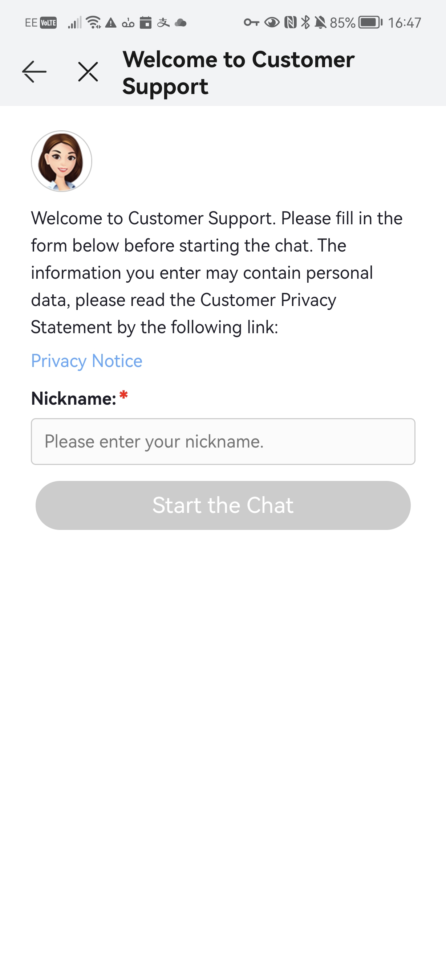The height and width of the screenshot is (980, 446).
Task: Tap the NFC status icon
Action: [290, 23]
